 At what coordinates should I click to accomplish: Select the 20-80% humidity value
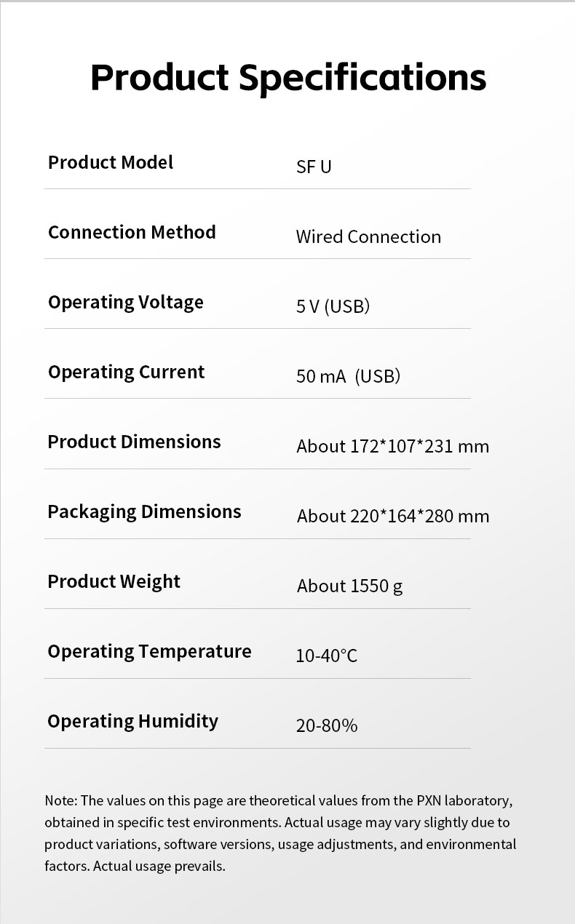[x=326, y=725]
